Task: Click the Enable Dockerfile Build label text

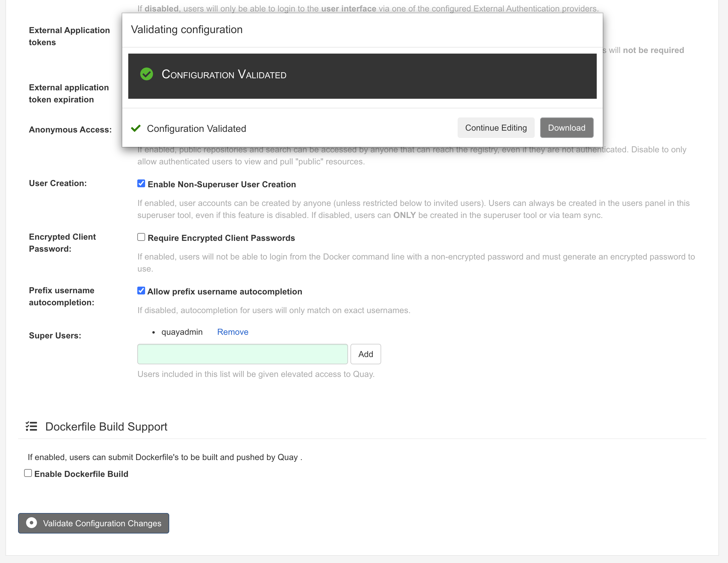Action: (x=81, y=474)
